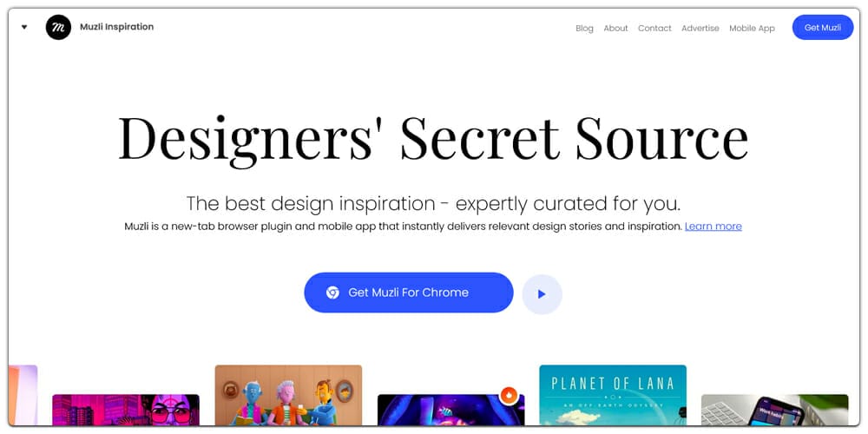The width and height of the screenshot is (868, 434).
Task: Click the Muzli Inspiration site title text
Action: [117, 27]
